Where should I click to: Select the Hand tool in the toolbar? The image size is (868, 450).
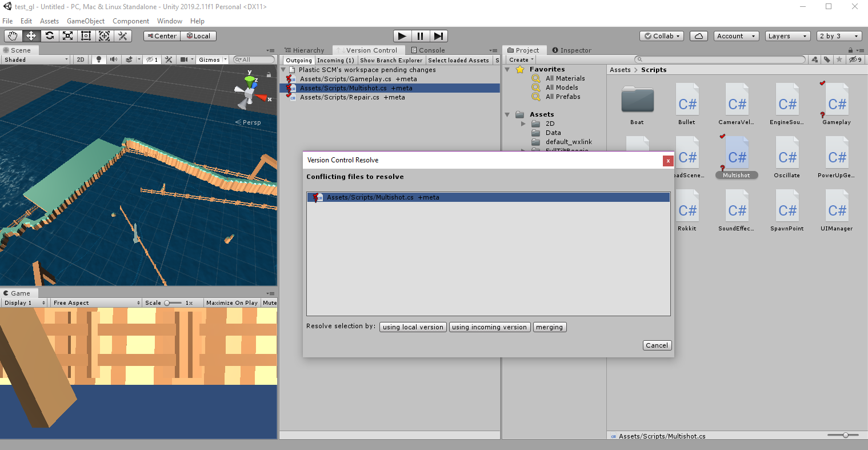click(x=13, y=35)
